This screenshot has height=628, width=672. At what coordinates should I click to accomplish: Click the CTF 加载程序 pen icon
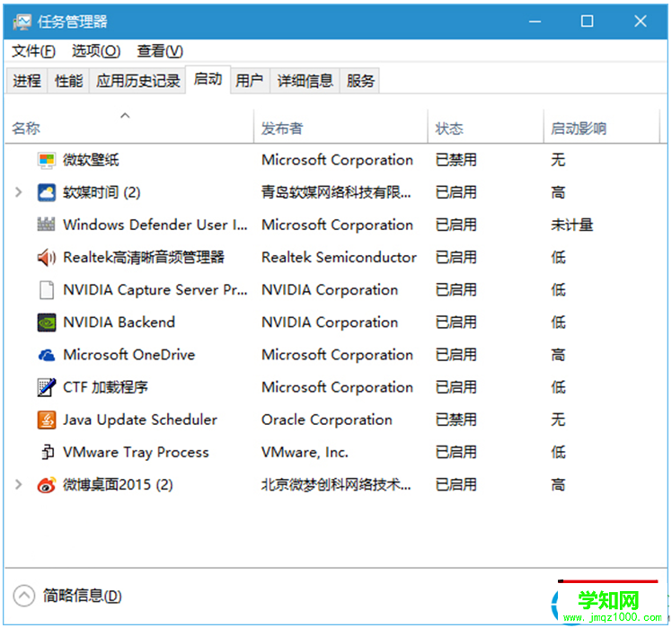tap(47, 387)
